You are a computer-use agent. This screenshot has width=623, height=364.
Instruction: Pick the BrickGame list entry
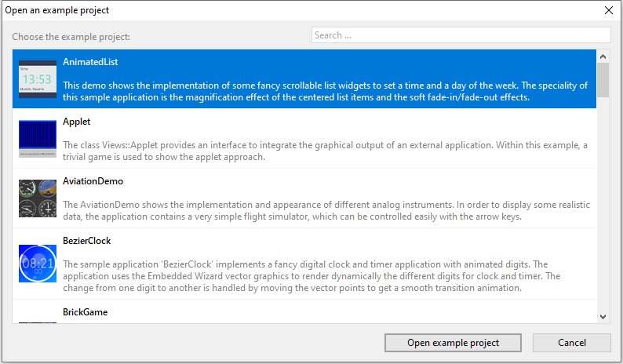[x=85, y=312]
